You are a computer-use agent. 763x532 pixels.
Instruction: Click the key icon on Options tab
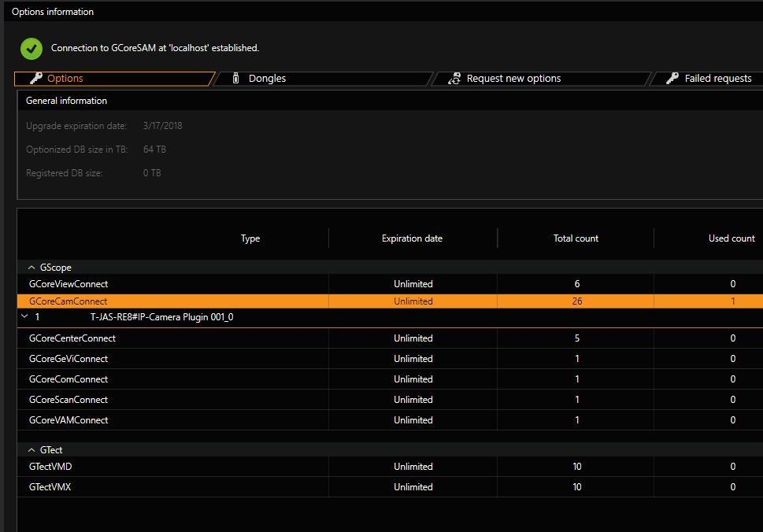click(x=36, y=78)
